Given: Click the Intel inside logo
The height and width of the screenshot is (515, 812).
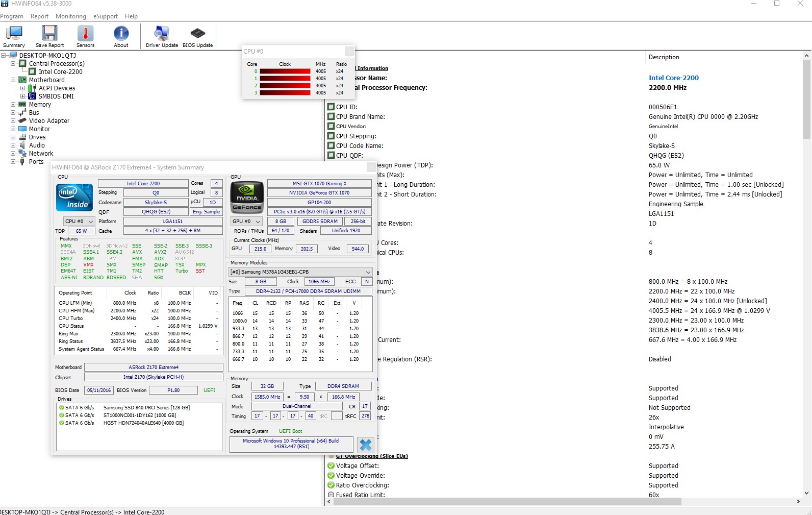Looking at the screenshot, I should click(x=74, y=197).
